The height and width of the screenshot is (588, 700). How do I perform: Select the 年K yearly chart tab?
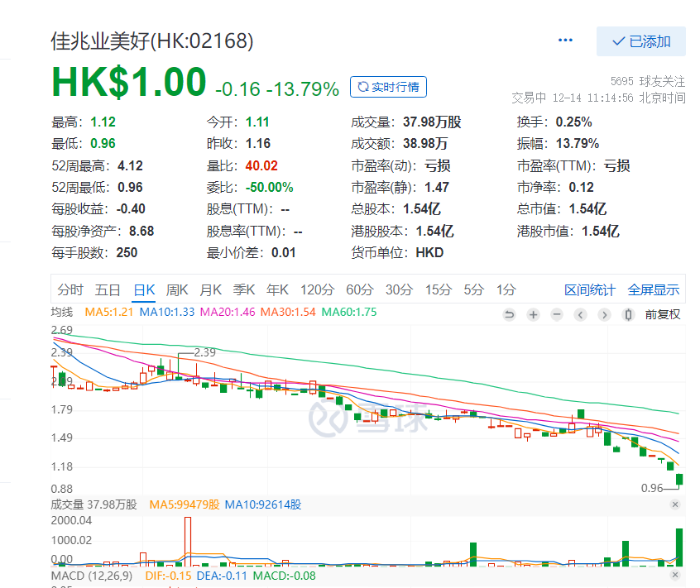(x=277, y=289)
